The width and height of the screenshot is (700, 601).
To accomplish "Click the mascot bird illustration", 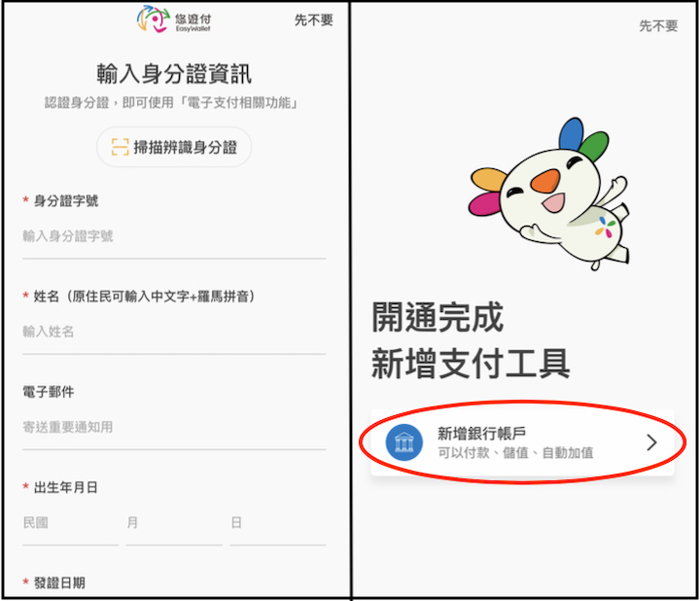I will point(550,194).
